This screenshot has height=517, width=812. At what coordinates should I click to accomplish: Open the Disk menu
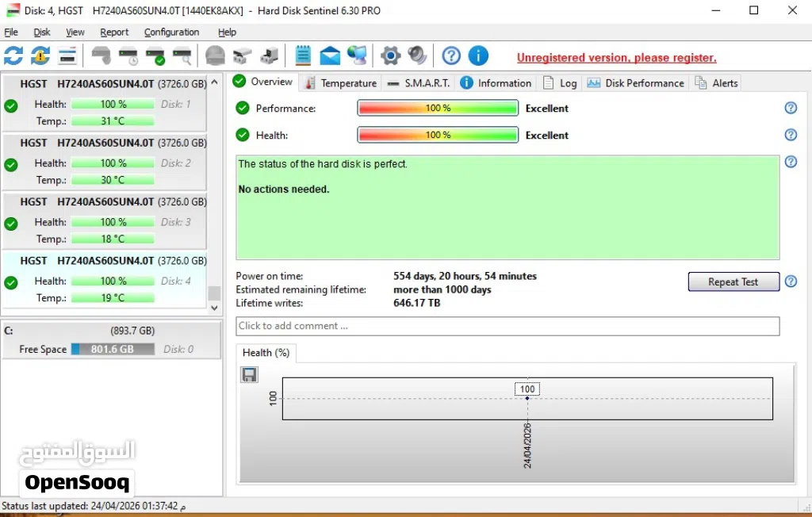pyautogui.click(x=42, y=33)
